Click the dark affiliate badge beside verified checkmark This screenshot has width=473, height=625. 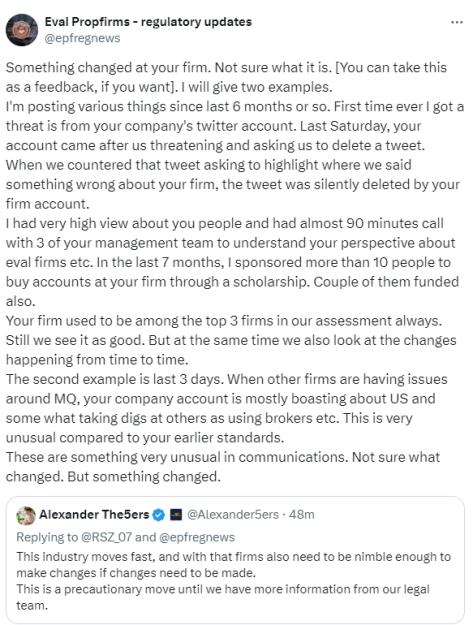click(175, 515)
